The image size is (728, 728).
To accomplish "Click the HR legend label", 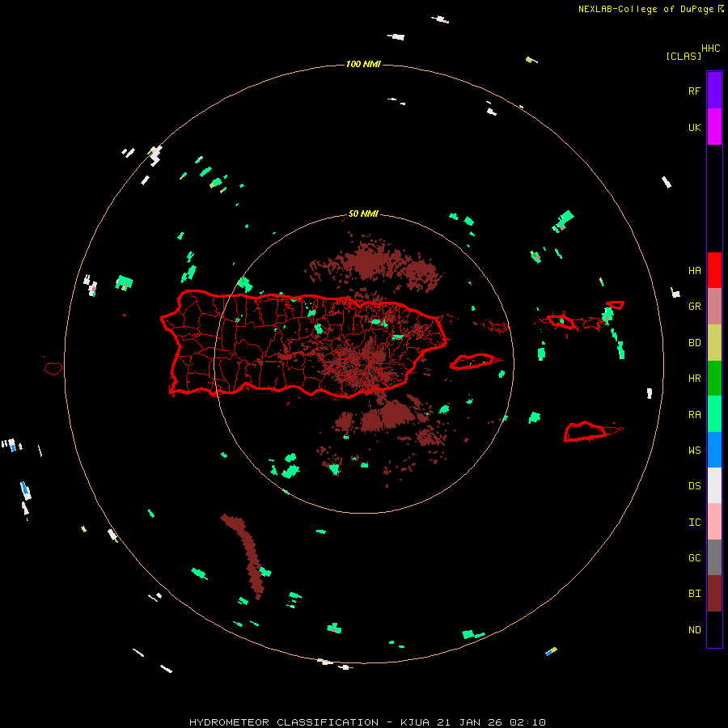I will 694,378.
